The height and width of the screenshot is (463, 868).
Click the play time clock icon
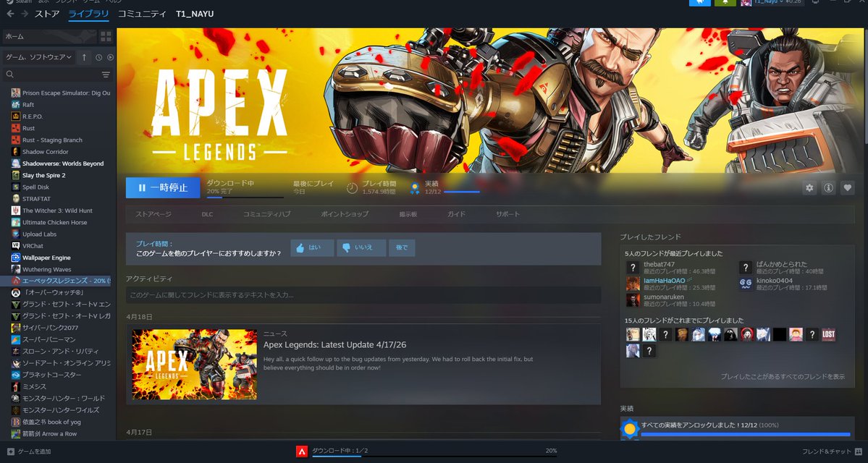(x=352, y=188)
